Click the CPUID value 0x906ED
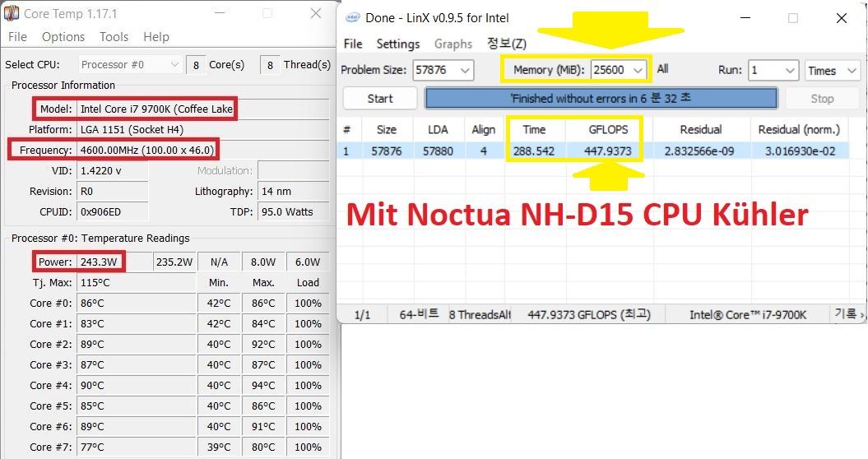Image resolution: width=868 pixels, height=459 pixels. click(113, 211)
